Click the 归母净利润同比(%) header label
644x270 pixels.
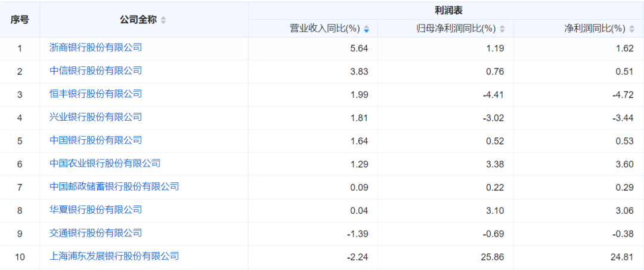(456, 29)
